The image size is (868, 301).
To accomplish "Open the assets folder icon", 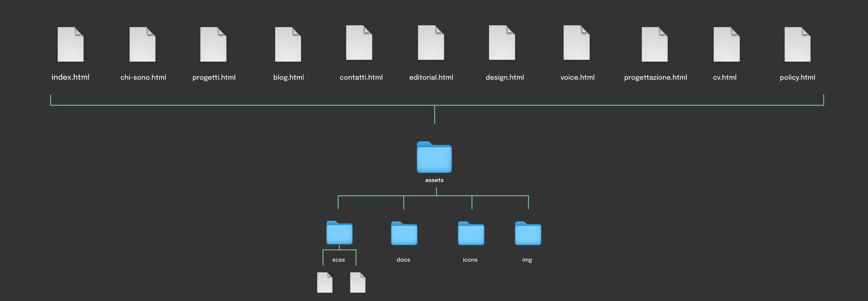I will pyautogui.click(x=434, y=157).
